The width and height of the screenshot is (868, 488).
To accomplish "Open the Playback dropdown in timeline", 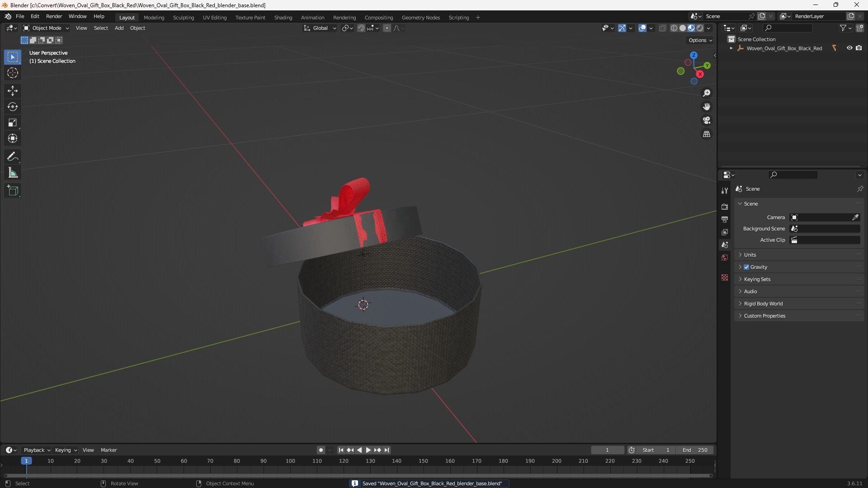I will [37, 450].
